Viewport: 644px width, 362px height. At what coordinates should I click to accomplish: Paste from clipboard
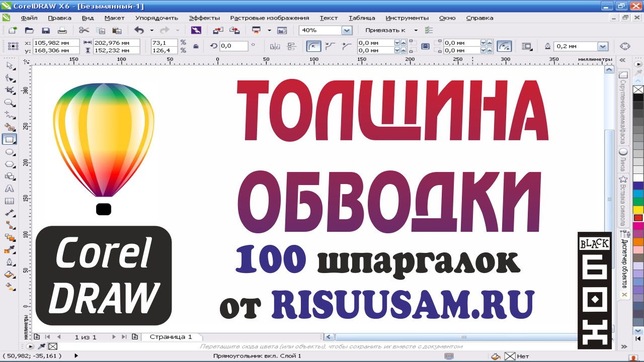(117, 30)
